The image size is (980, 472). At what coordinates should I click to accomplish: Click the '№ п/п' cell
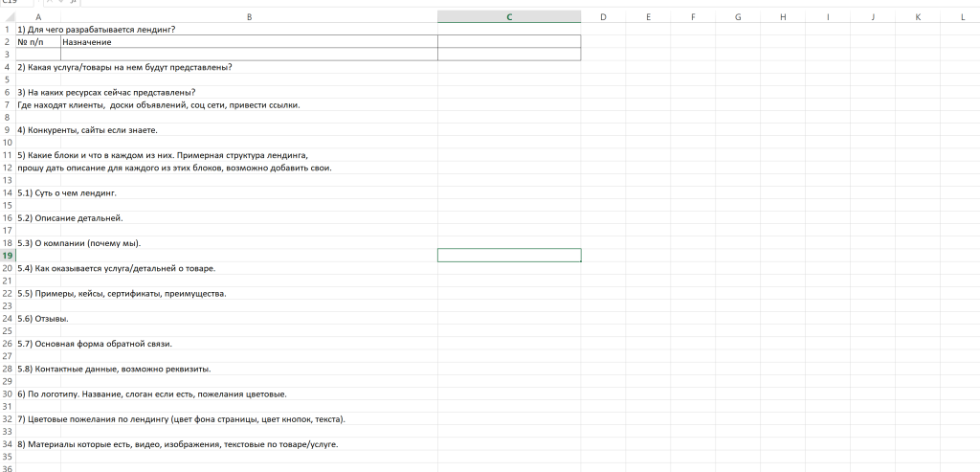pyautogui.click(x=38, y=42)
